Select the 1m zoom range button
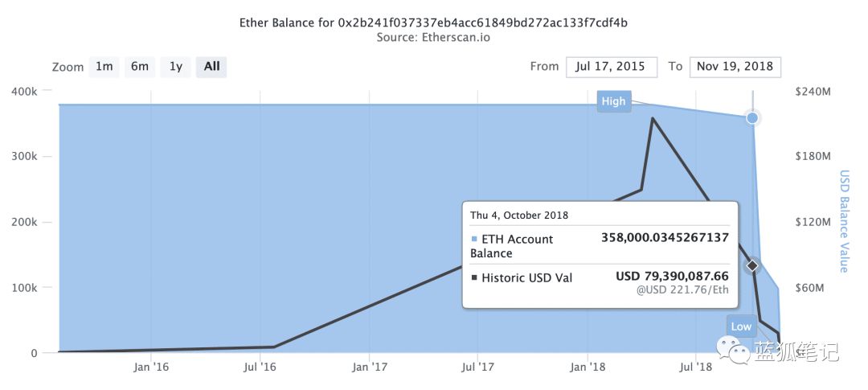 point(104,67)
